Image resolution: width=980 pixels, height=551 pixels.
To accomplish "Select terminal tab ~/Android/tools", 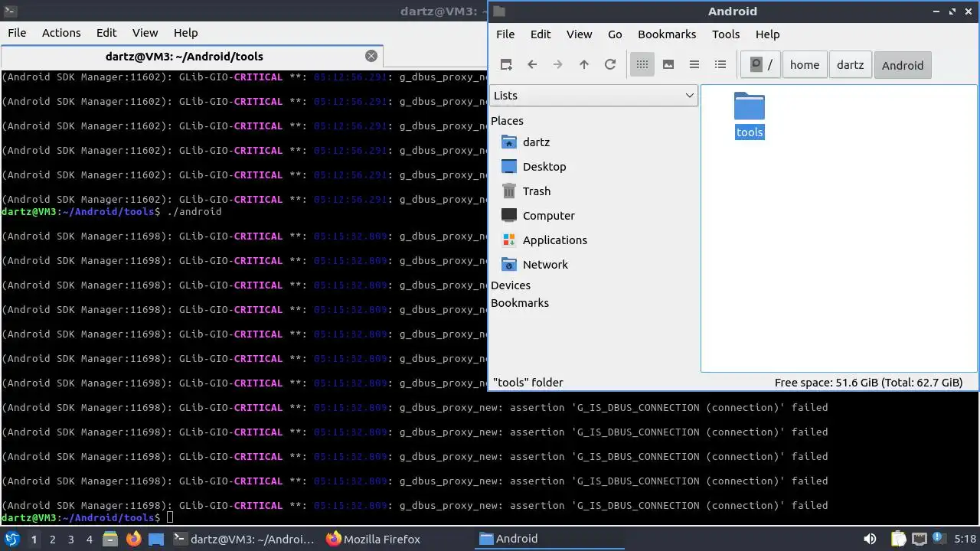I will (184, 57).
